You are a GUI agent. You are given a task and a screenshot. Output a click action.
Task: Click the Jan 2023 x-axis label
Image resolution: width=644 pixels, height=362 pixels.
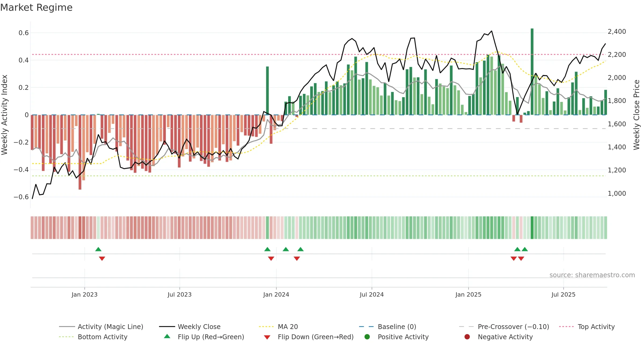(x=85, y=294)
